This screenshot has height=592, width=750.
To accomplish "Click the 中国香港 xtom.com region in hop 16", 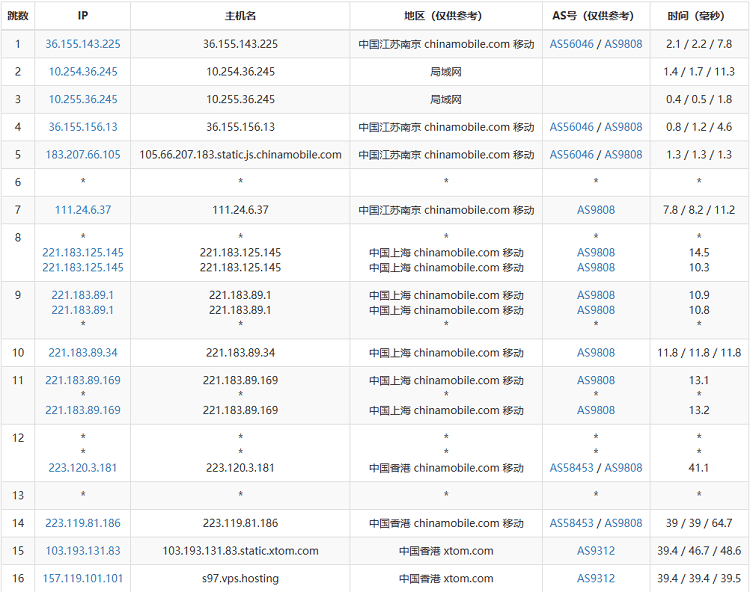I will (x=446, y=579).
